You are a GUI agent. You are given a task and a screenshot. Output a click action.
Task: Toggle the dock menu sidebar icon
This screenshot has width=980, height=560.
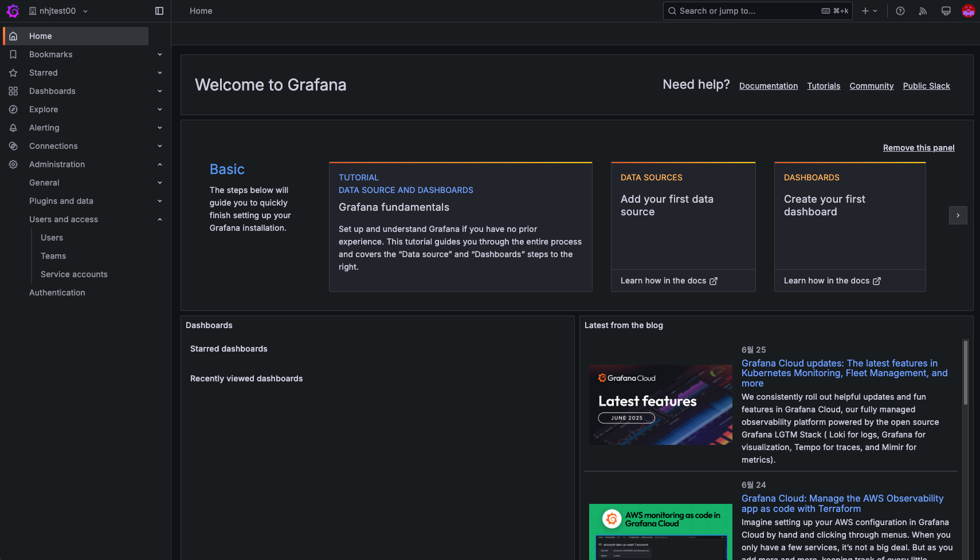coord(159,11)
